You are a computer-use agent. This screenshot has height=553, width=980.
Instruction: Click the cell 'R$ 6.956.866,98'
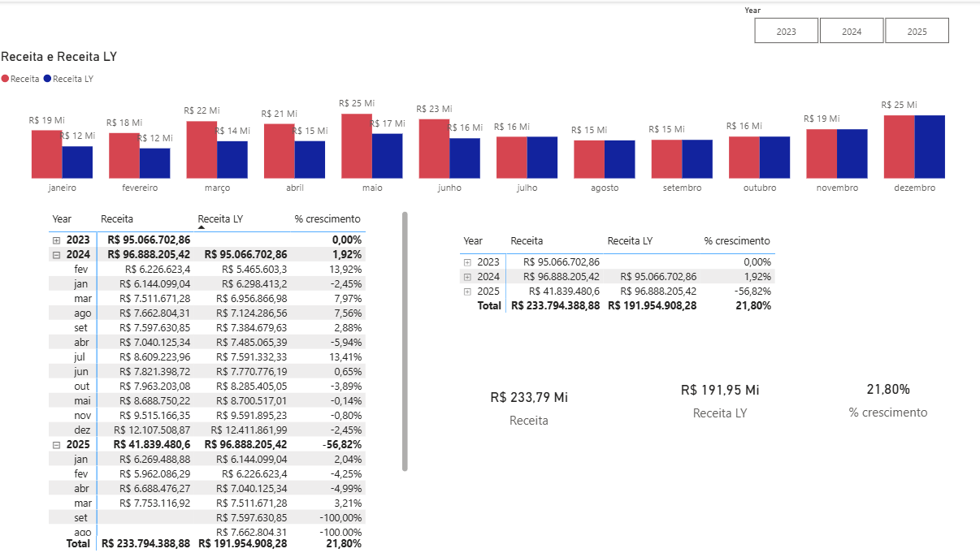[x=252, y=298]
